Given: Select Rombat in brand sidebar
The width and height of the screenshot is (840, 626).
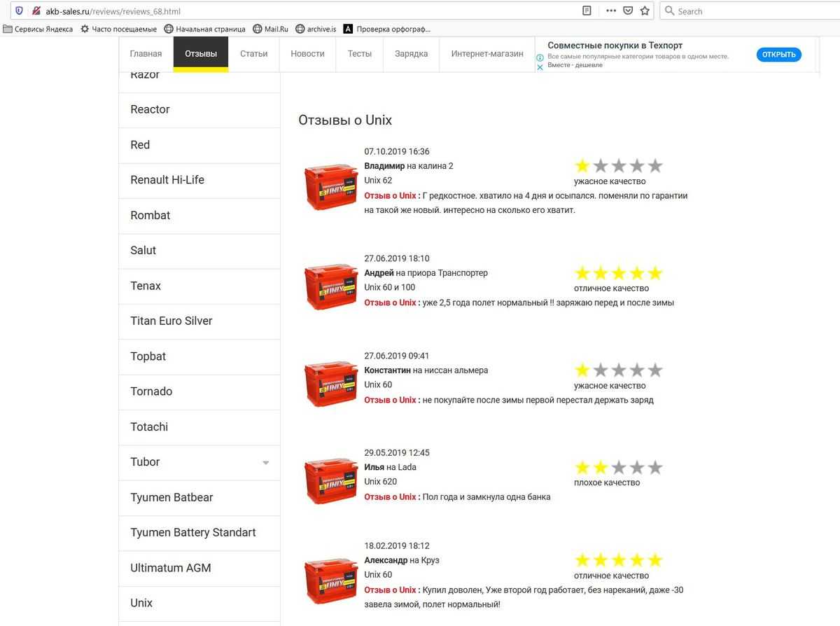Looking at the screenshot, I should 150,216.
